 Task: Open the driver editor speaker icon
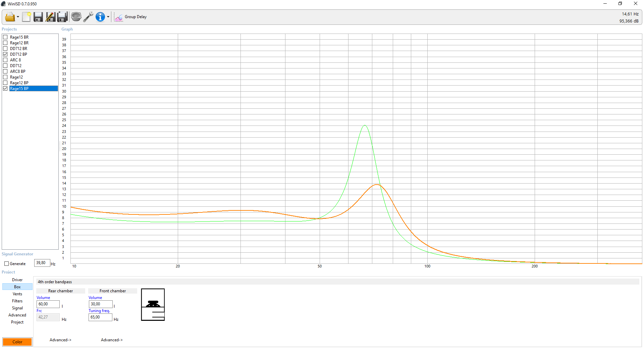coord(76,17)
